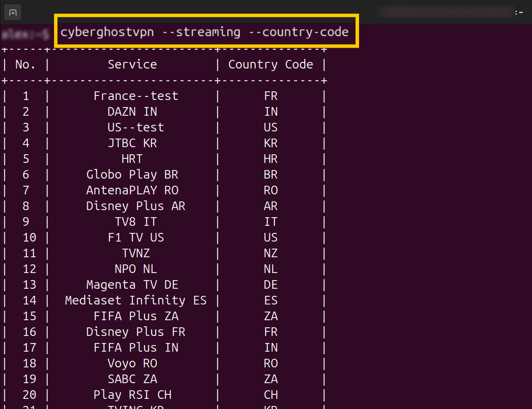
Task: Select the 'Voyo RO' service entry
Action: pyautogui.click(x=132, y=363)
